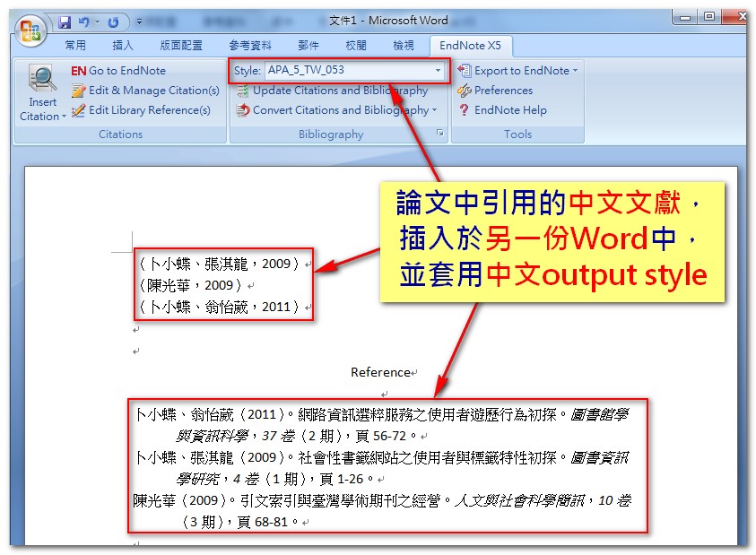Click the citation （卜小蝶、翁怡葳，2011）
Image resolution: width=756 pixels, height=555 pixels.
[x=220, y=307]
